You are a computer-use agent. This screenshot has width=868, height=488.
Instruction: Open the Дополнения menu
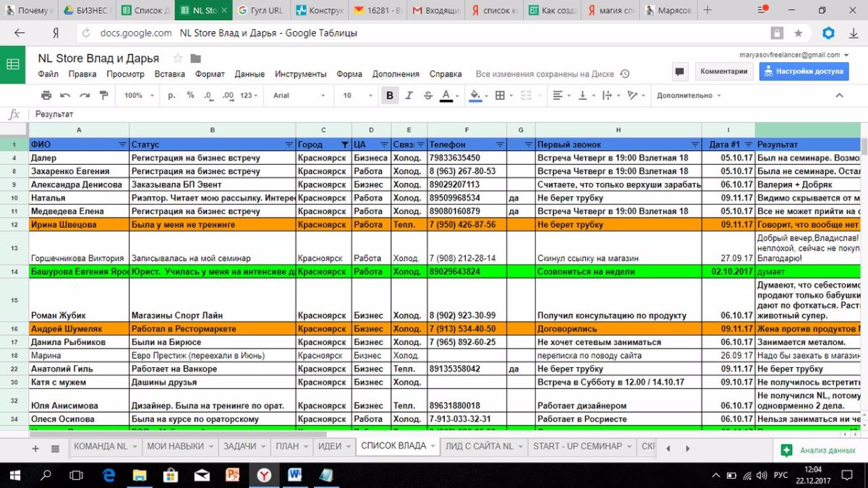(x=396, y=74)
